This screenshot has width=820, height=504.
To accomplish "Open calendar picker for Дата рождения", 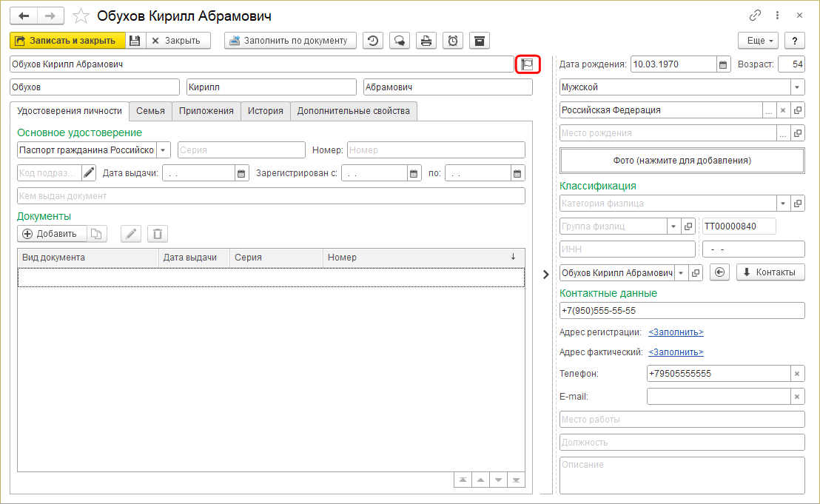I will 723,64.
